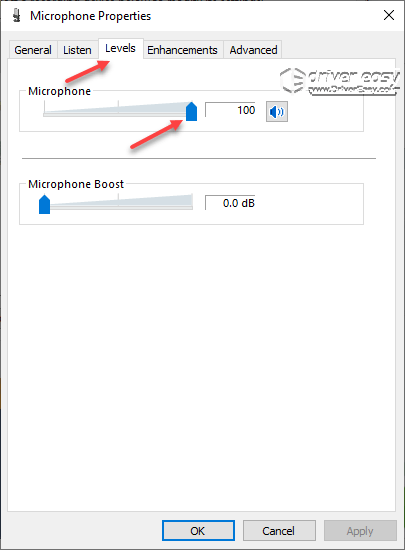Switch to the General tab
Viewport: 405px width, 550px height.
click(x=33, y=50)
